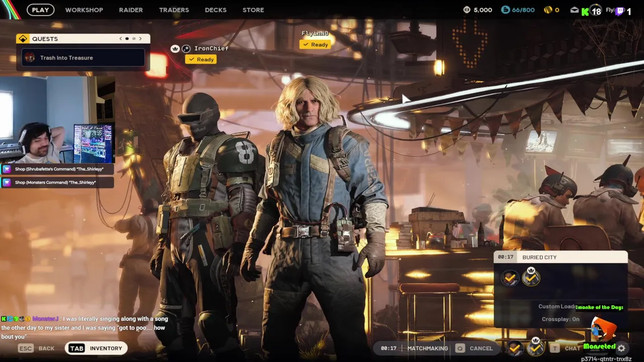Click the green Kick K logo
This screenshot has width=644, height=362.
[585, 11]
